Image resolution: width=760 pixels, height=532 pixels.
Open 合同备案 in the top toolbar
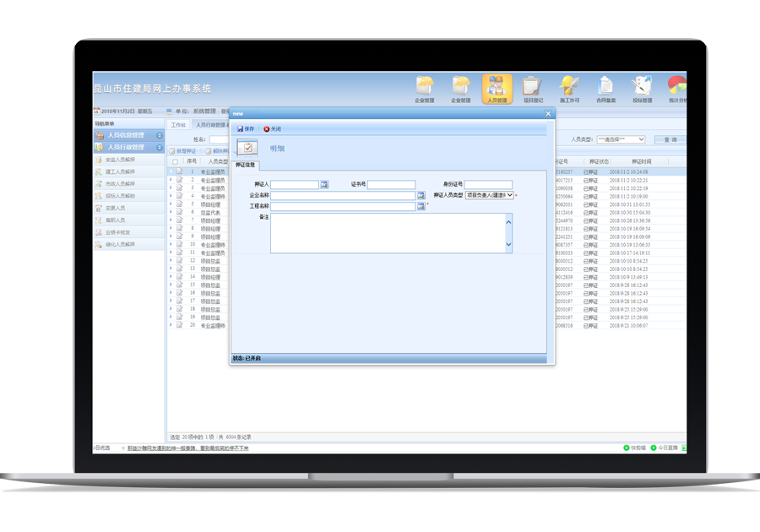605,87
